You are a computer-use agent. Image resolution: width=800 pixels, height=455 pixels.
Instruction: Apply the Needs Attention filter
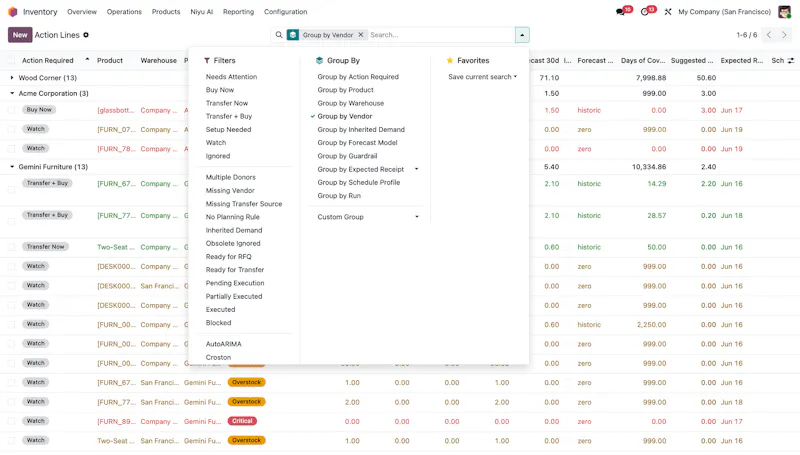(x=231, y=77)
